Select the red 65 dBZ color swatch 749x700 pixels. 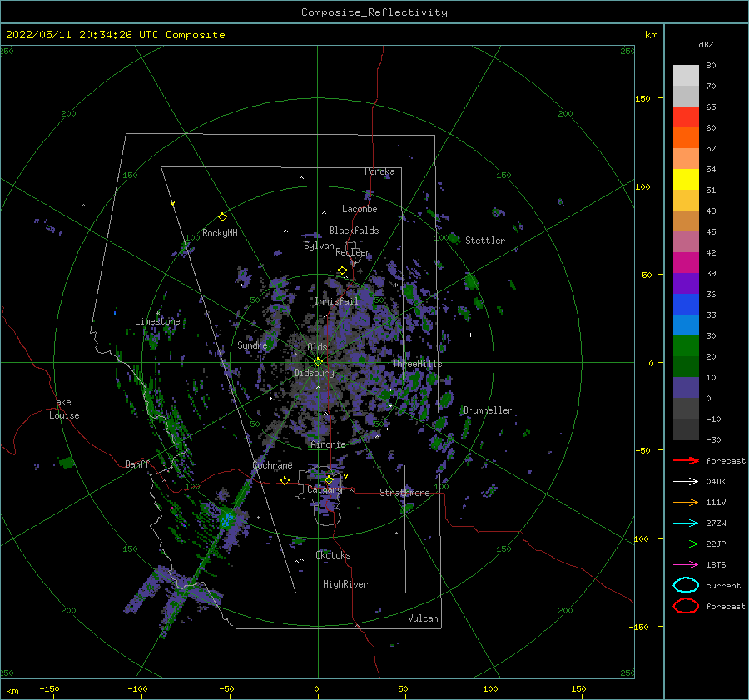686,117
